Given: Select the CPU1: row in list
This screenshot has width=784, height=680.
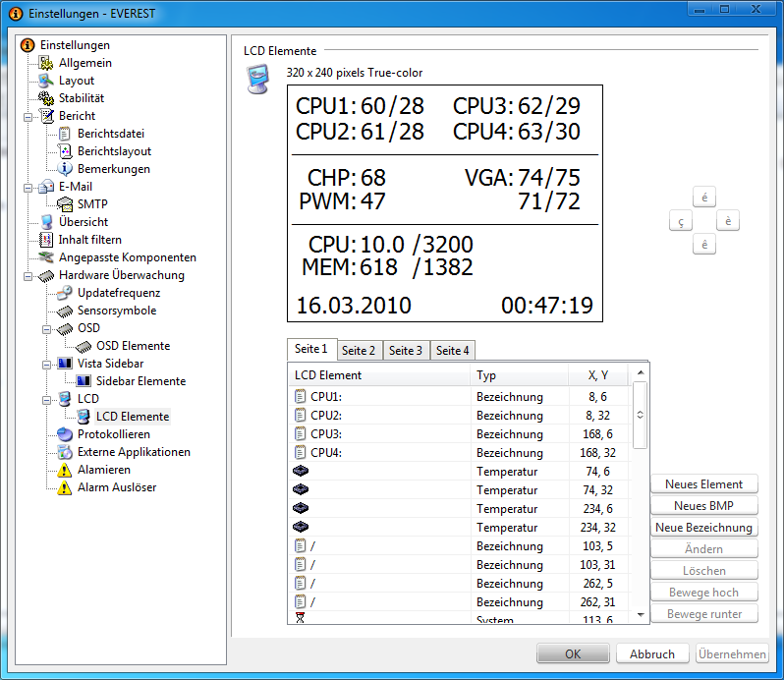Looking at the screenshot, I should pyautogui.click(x=460, y=396).
